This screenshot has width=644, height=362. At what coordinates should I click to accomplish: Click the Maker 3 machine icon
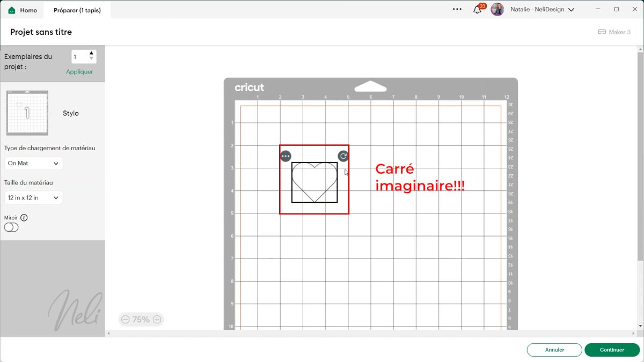point(602,32)
